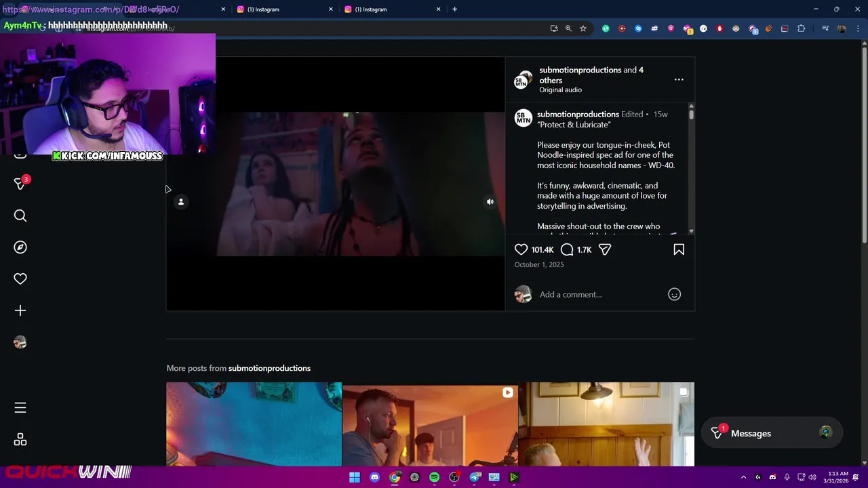Open the reel thumbnail with man wearing earbuds
Image resolution: width=868 pixels, height=488 pixels.
pyautogui.click(x=430, y=424)
